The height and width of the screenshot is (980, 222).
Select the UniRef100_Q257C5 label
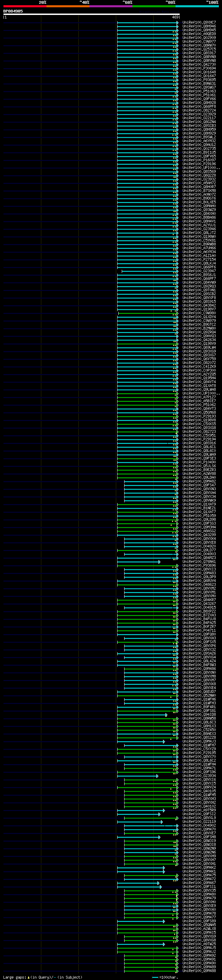tap(199, 49)
